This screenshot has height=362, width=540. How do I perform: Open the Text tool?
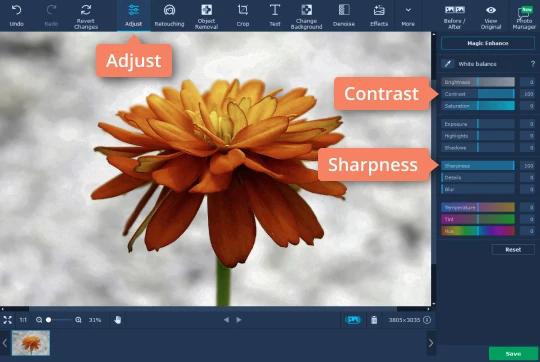pyautogui.click(x=274, y=15)
